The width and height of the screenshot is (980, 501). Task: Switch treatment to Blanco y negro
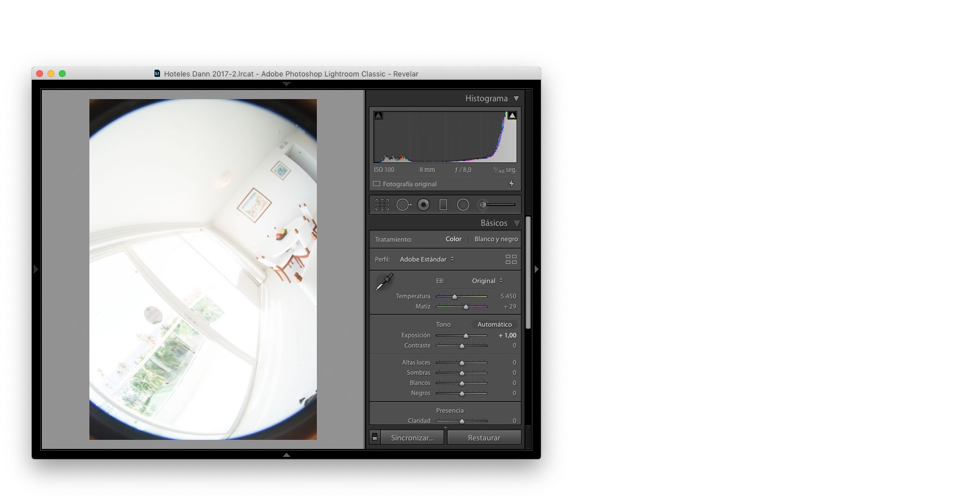pyautogui.click(x=496, y=239)
